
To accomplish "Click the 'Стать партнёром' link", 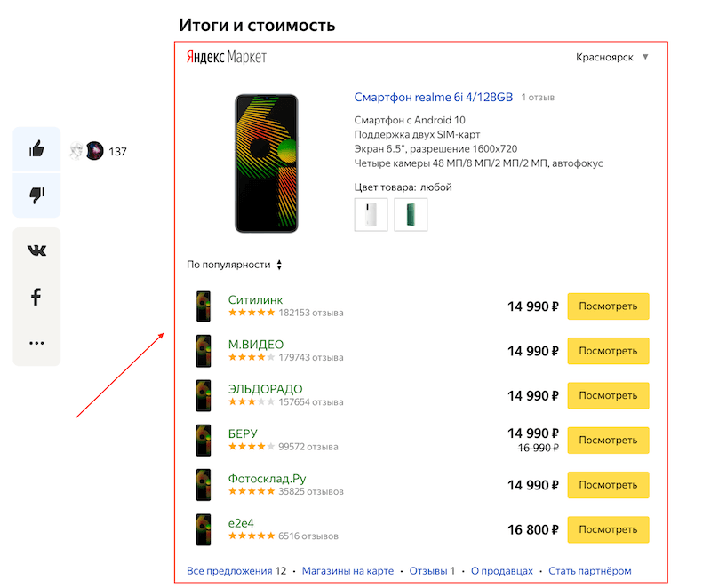I will (x=589, y=571).
